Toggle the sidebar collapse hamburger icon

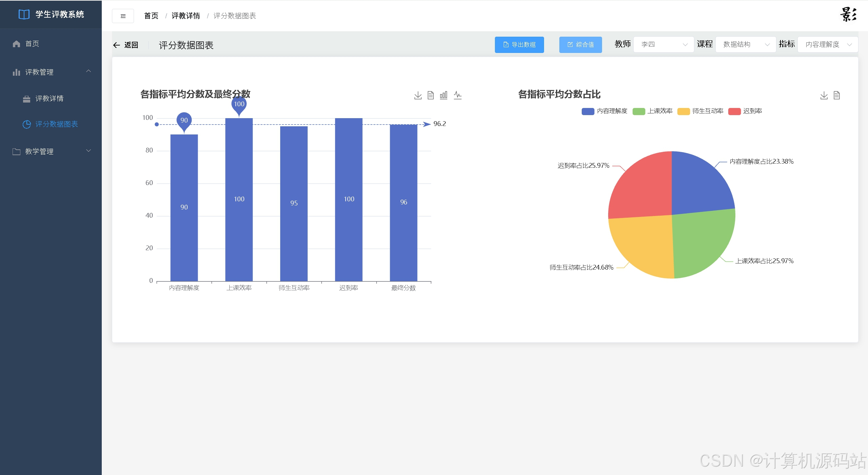pyautogui.click(x=123, y=16)
